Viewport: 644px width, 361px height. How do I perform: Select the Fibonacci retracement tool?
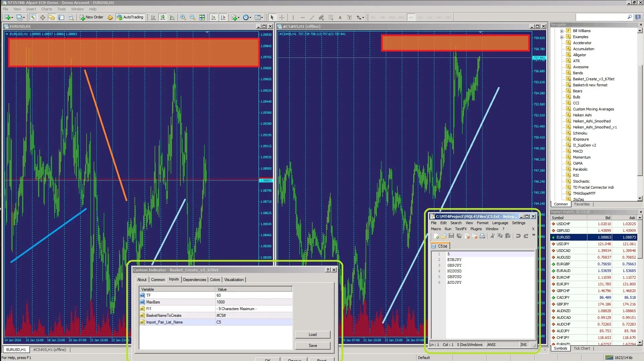click(x=331, y=17)
